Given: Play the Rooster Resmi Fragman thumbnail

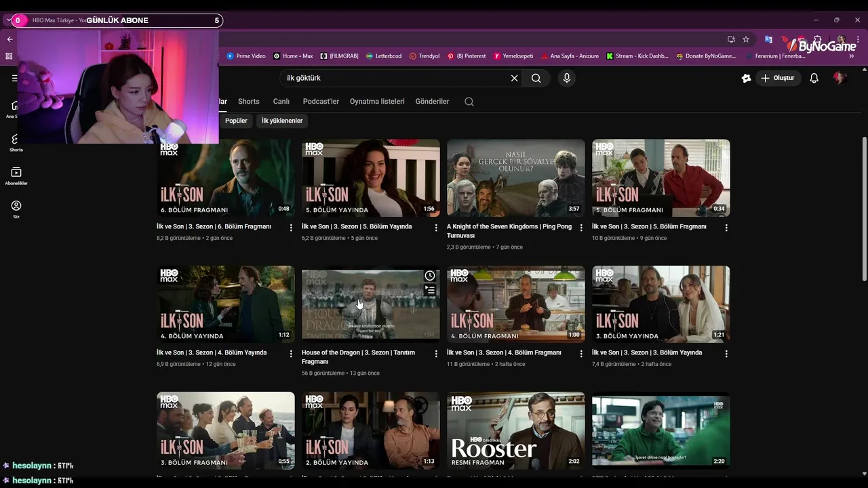Looking at the screenshot, I should pyautogui.click(x=516, y=430).
